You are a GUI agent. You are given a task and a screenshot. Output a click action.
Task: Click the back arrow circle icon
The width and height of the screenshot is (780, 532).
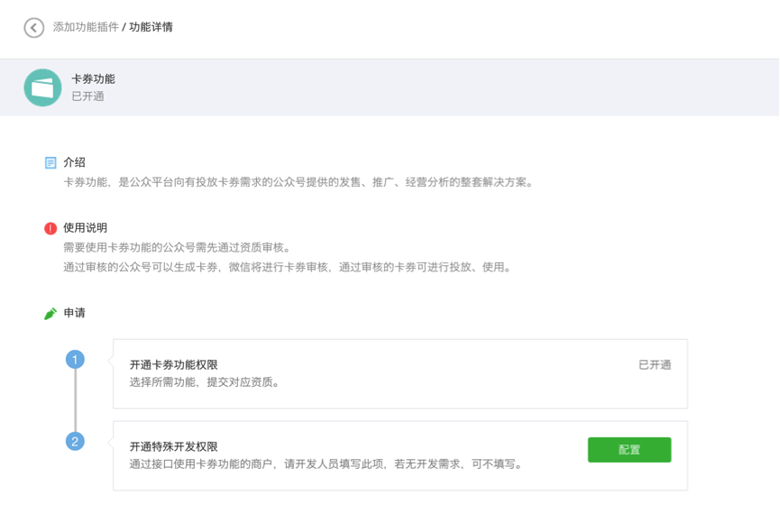[34, 28]
